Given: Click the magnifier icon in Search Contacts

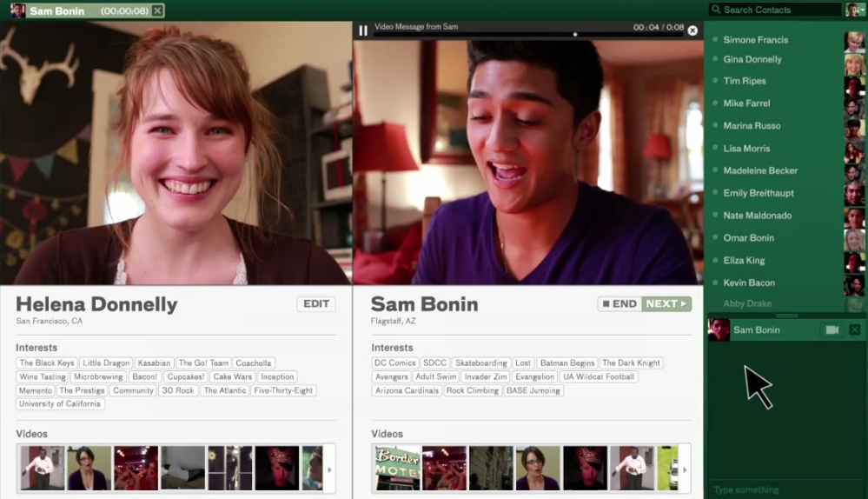Looking at the screenshot, I should (x=715, y=10).
